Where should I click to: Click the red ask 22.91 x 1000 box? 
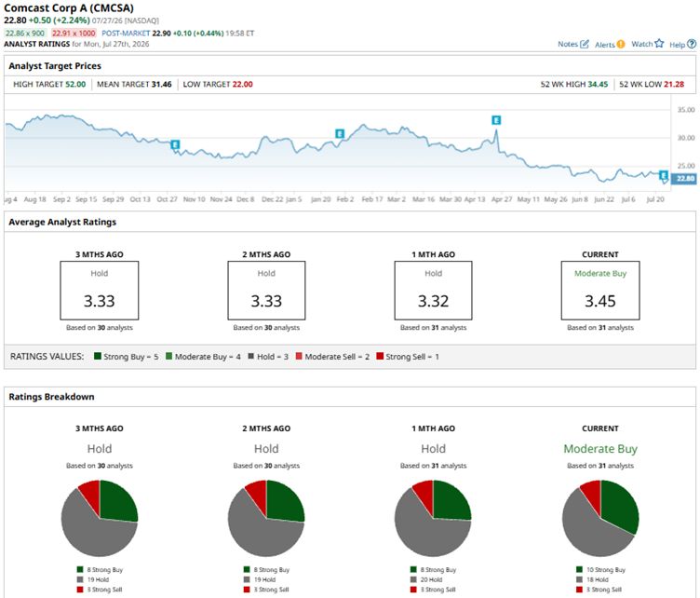click(74, 33)
